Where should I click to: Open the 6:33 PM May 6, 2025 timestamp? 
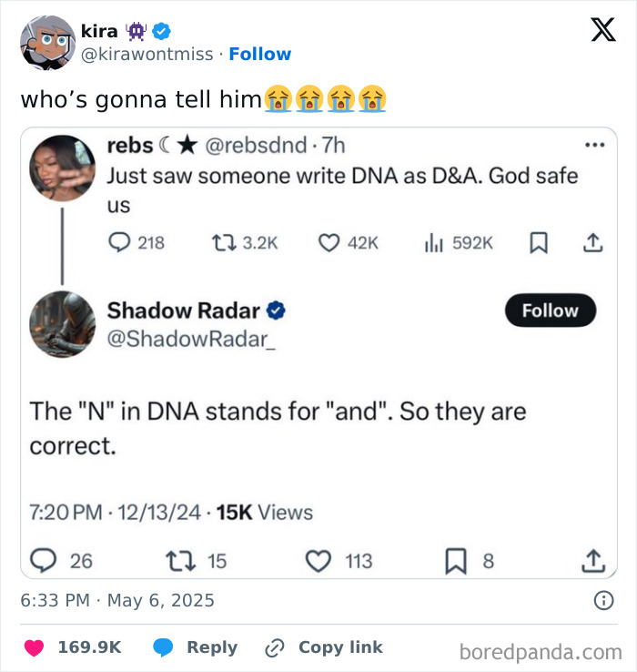[117, 600]
